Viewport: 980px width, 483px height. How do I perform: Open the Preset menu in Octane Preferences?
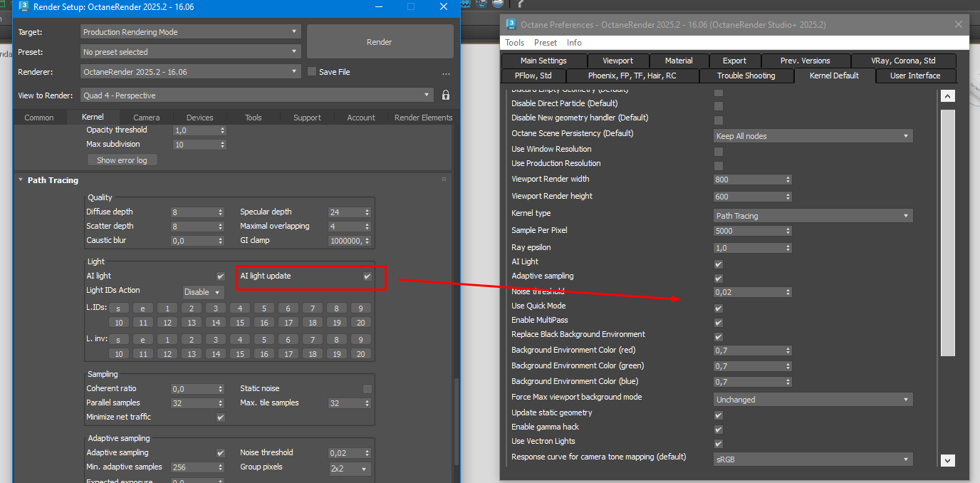click(546, 43)
